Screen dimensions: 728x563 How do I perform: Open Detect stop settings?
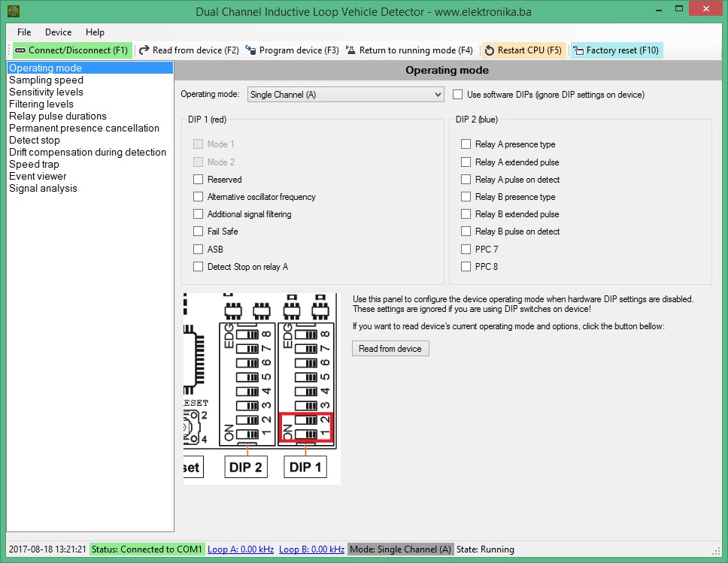point(90,140)
